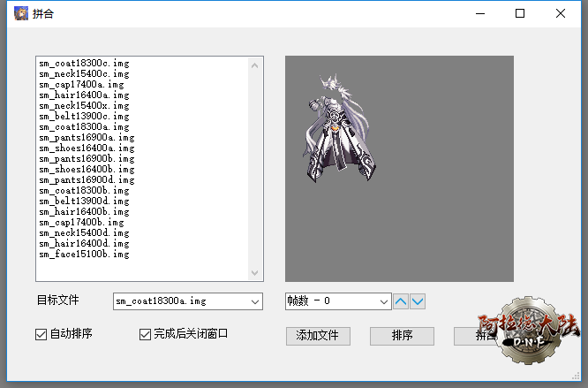Select sm_belt13900c.img in the file list
The image size is (588, 388).
[x=84, y=116]
